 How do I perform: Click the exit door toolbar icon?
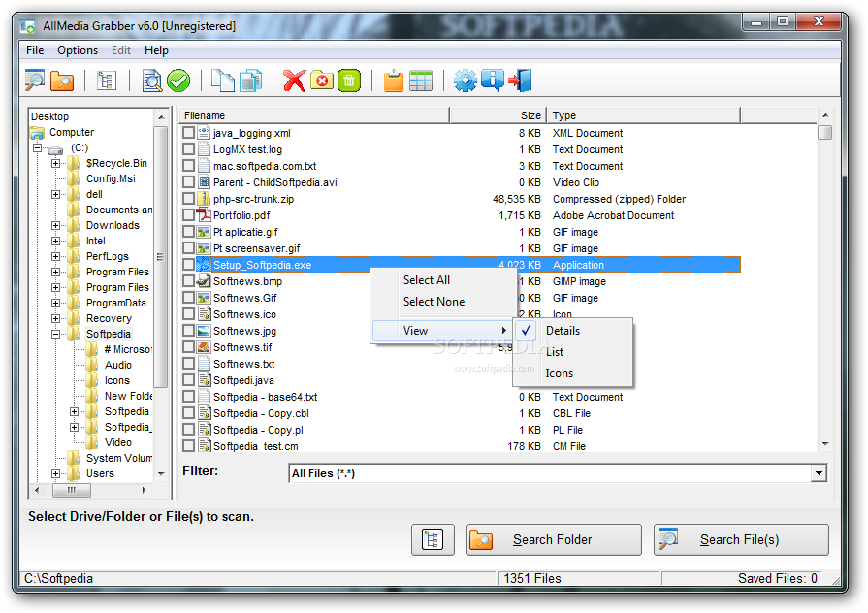click(521, 81)
